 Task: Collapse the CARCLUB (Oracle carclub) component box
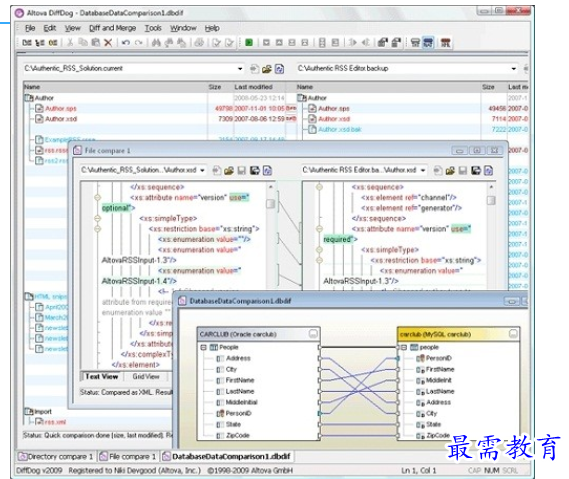click(313, 333)
